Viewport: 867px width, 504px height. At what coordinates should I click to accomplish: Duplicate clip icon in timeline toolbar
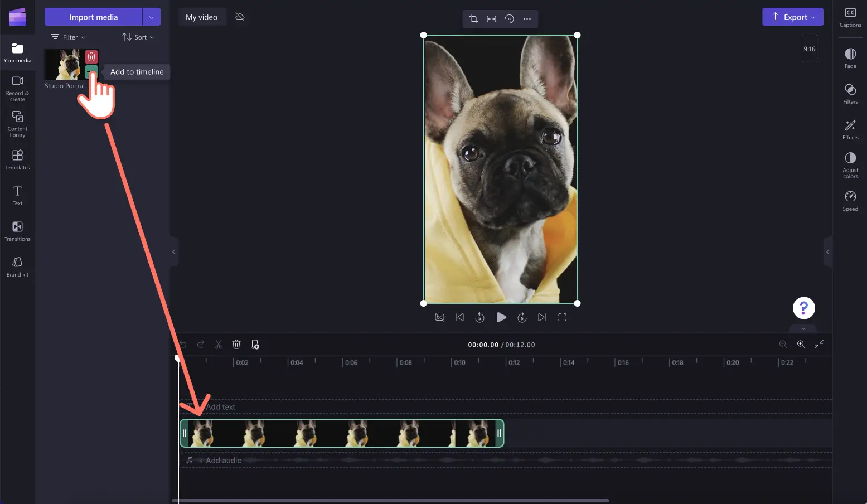click(255, 344)
